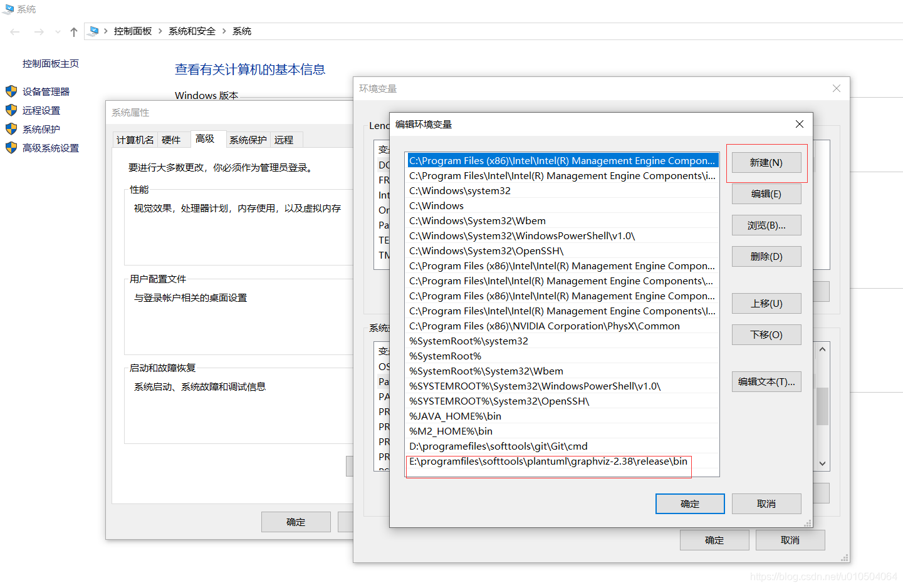Switch to the 计算机名 tab

tap(135, 140)
